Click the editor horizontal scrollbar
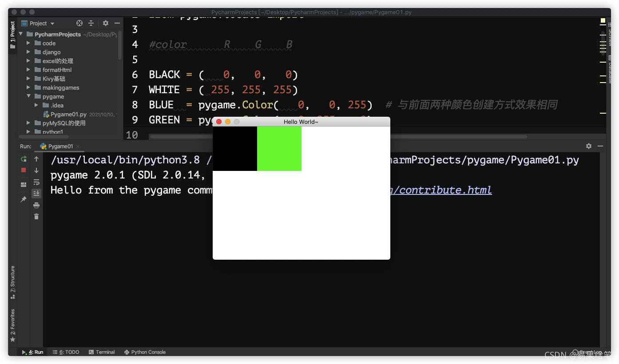The height and width of the screenshot is (364, 619). 338,137
